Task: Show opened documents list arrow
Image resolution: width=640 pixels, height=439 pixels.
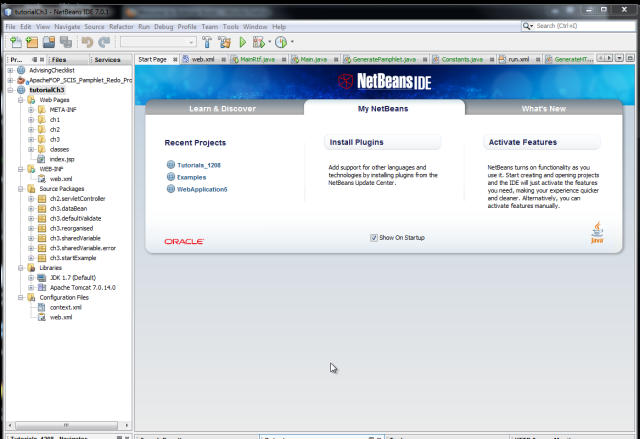Action: (x=619, y=58)
